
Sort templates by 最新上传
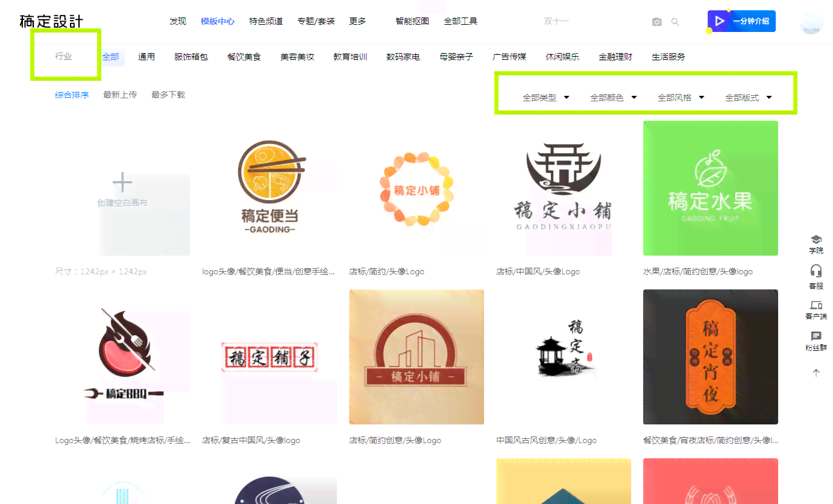point(120,95)
